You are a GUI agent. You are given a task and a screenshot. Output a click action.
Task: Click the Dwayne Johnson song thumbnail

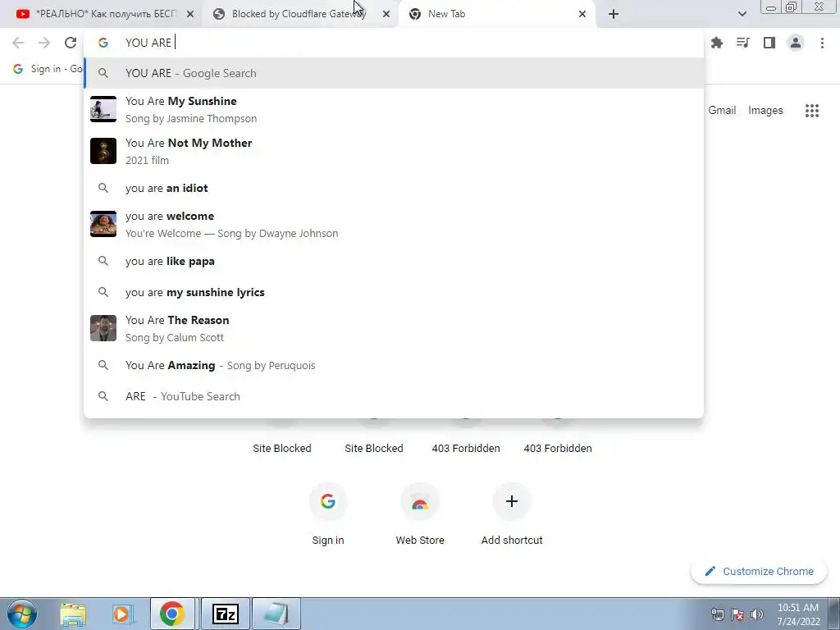[103, 224]
